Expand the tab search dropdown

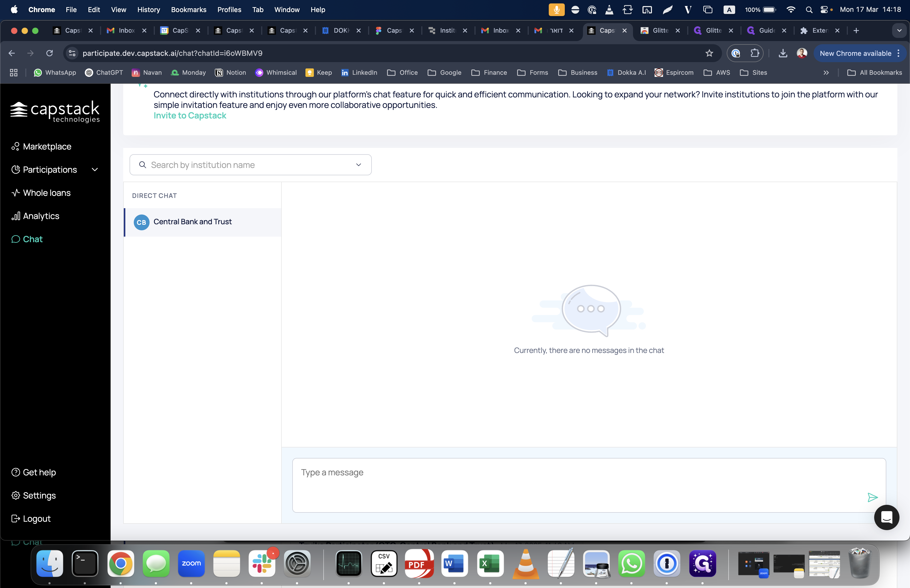(x=899, y=31)
